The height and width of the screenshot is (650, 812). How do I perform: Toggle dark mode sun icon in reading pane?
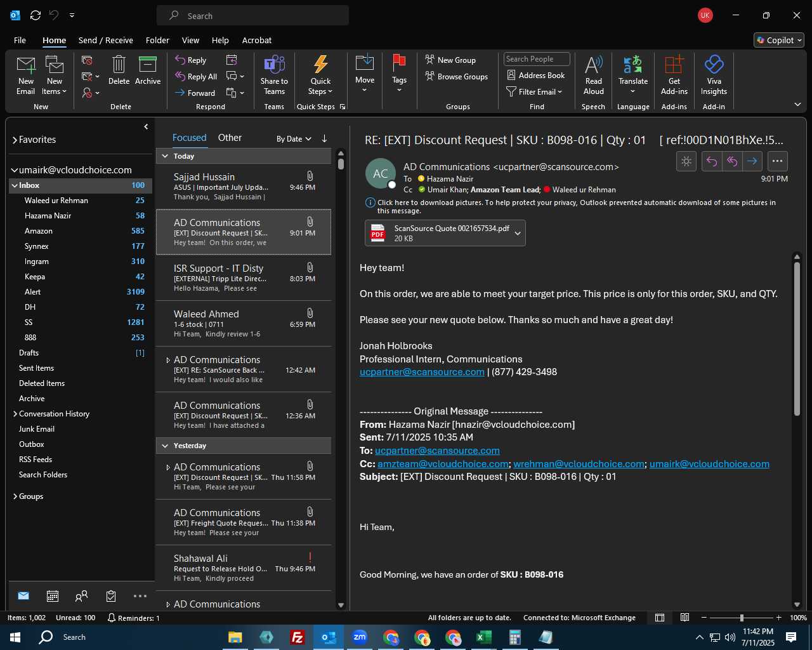coord(686,161)
